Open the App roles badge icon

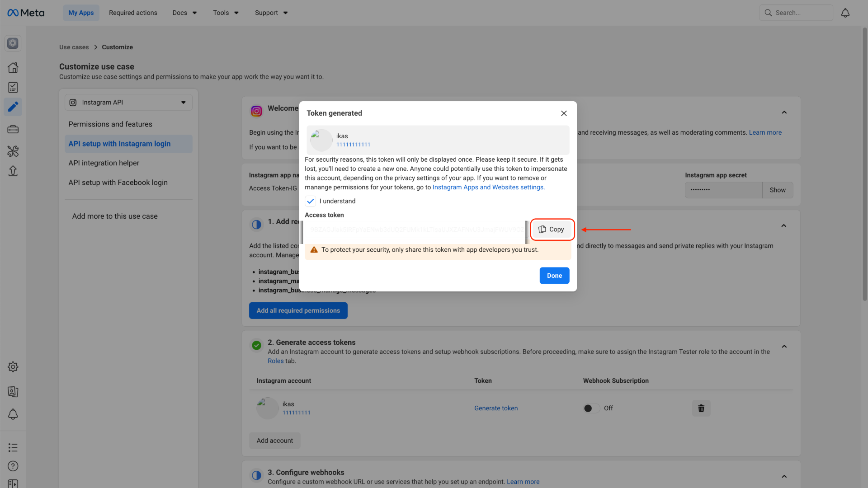coord(13,391)
